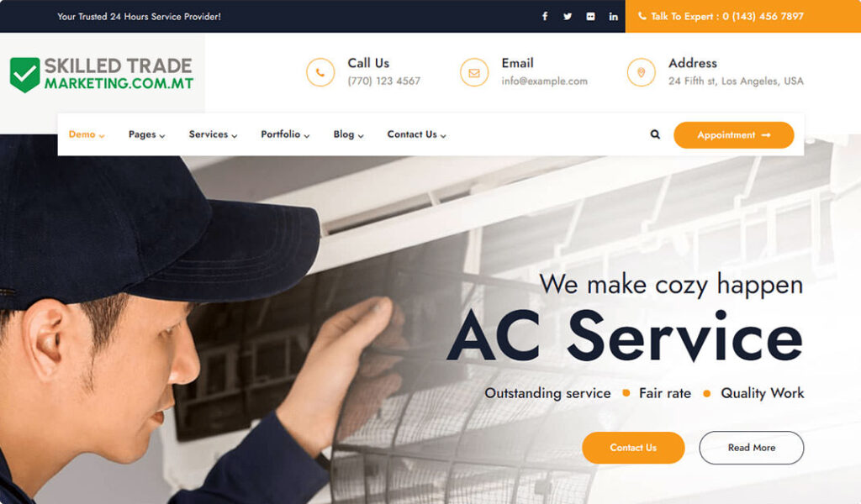Screen dimensions: 861x504
Task: Click the orange Contact Us hero button
Action: click(633, 448)
